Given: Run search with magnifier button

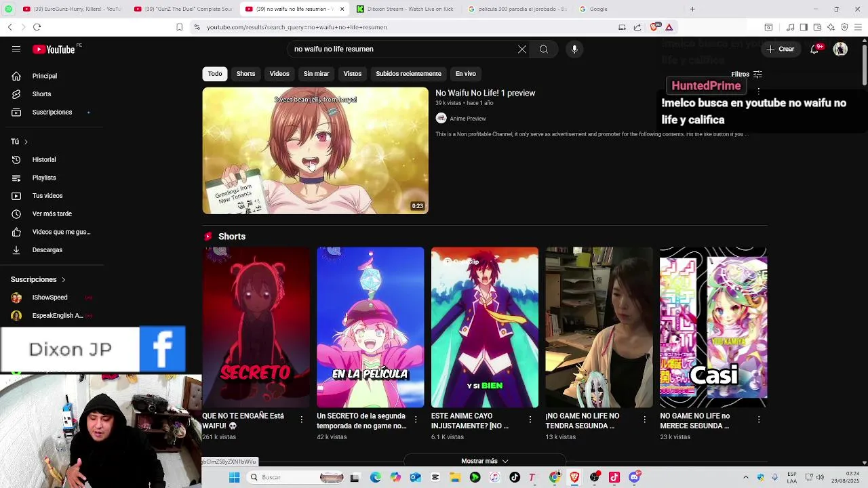Looking at the screenshot, I should coord(544,49).
